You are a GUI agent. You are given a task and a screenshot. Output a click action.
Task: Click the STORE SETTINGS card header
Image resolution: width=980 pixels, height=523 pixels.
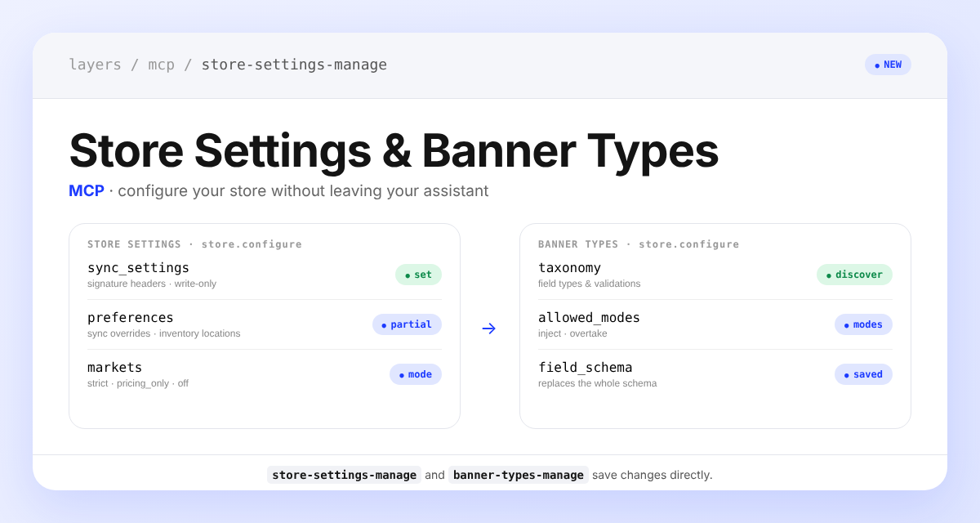pos(194,244)
